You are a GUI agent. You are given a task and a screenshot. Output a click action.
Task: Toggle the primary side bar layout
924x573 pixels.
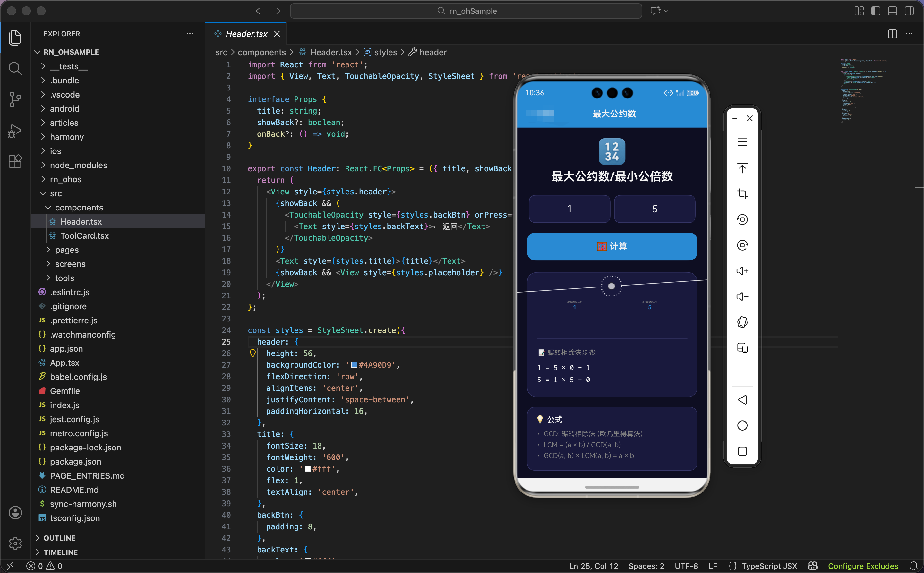point(876,11)
